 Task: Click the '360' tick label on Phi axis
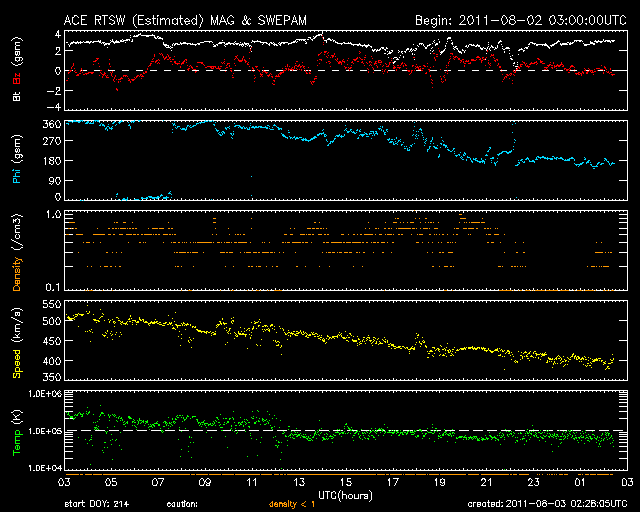tap(52, 124)
